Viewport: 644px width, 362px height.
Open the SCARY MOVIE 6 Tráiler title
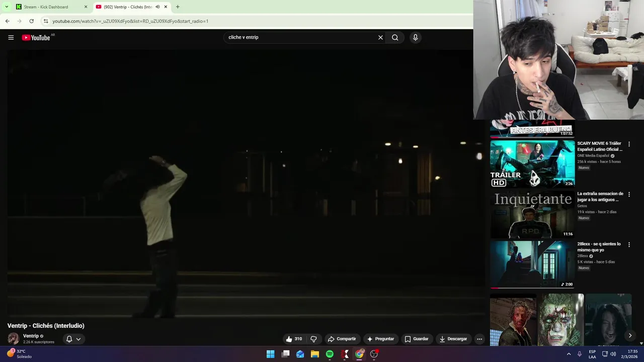(x=600, y=146)
